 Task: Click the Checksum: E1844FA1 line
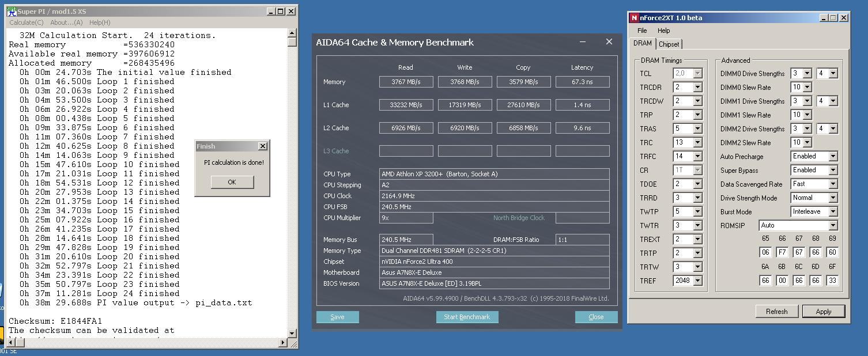pyautogui.click(x=55, y=321)
